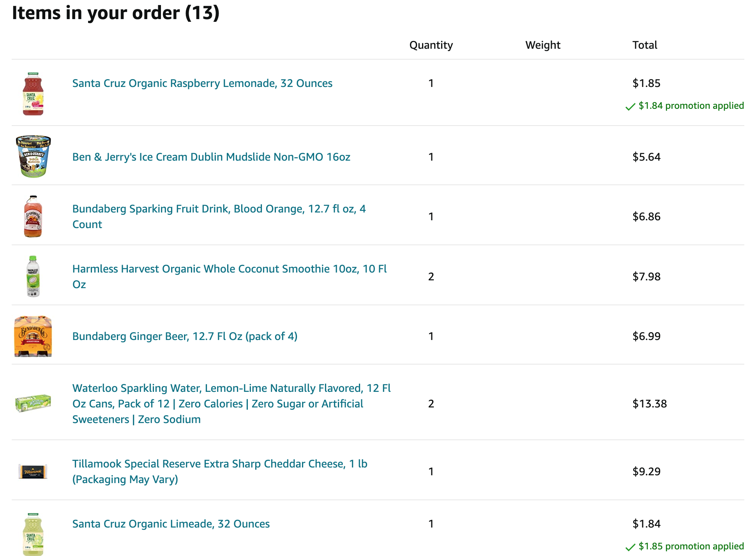The width and height of the screenshot is (756, 556).
Task: Click the Santa Cruz Raspberry Lemonade bottle image
Action: [33, 94]
